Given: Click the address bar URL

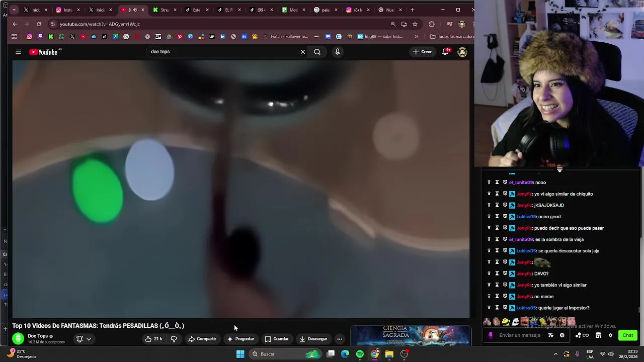Looking at the screenshot, I should pyautogui.click(x=100, y=24).
